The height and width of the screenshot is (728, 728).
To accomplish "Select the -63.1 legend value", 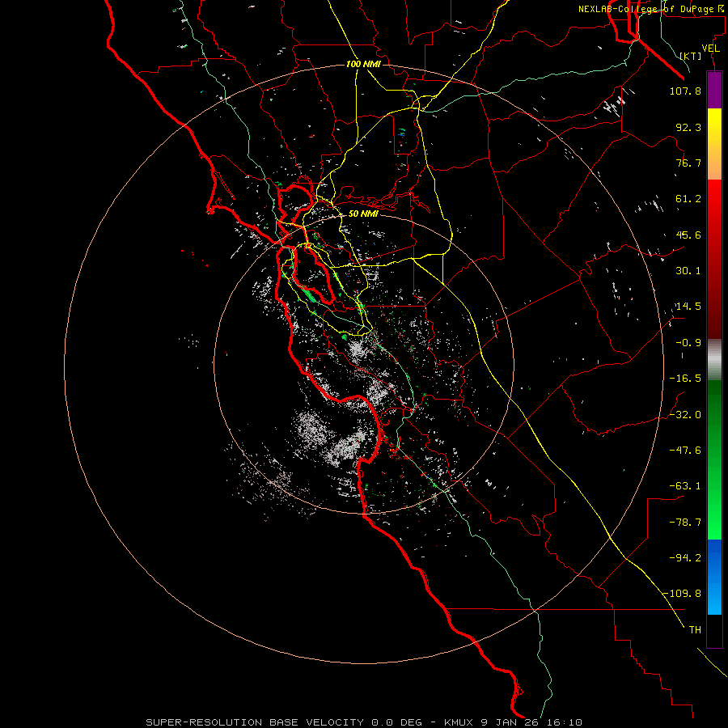I will 685,486.
